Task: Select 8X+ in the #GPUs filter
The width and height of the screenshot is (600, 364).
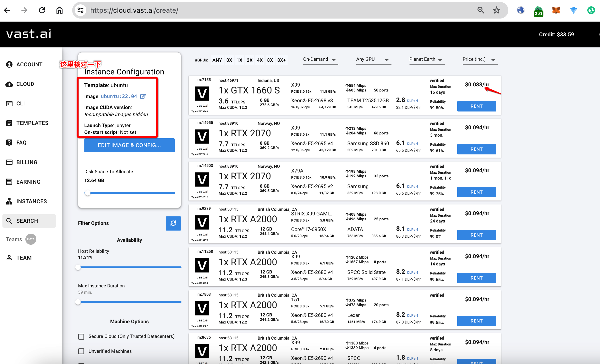Action: [x=281, y=60]
